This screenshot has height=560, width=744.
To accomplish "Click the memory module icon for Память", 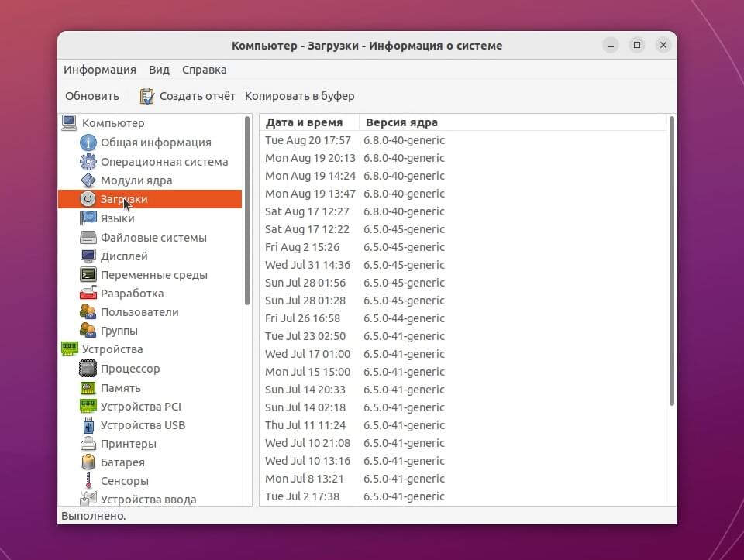I will (88, 388).
